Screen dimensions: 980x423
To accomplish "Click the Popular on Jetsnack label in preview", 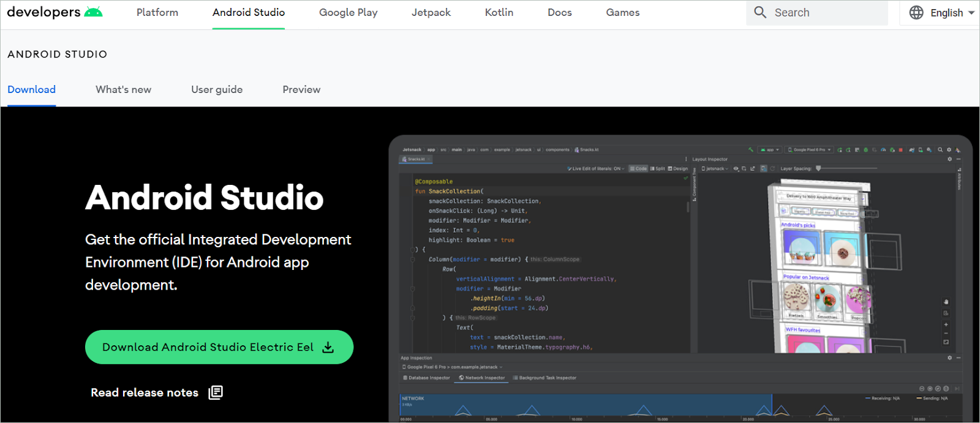I will tap(806, 277).
